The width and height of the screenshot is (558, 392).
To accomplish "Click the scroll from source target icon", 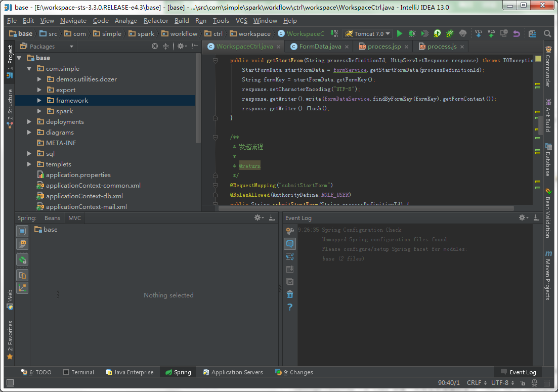I will pyautogui.click(x=155, y=46).
